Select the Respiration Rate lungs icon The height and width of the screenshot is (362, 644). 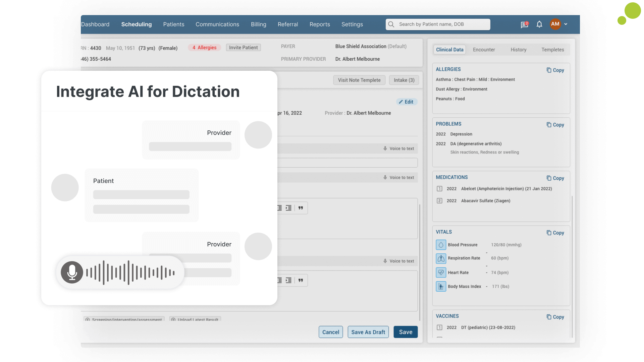pyautogui.click(x=441, y=258)
